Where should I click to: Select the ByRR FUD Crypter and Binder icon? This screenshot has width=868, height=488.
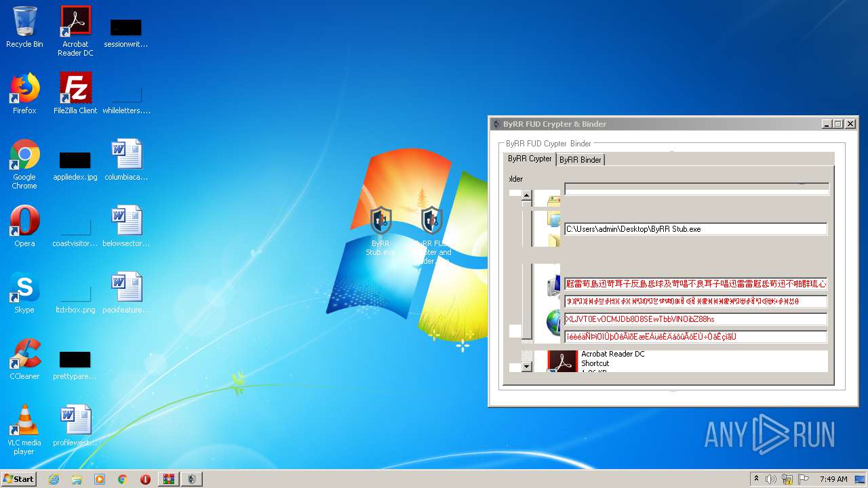coord(431,235)
